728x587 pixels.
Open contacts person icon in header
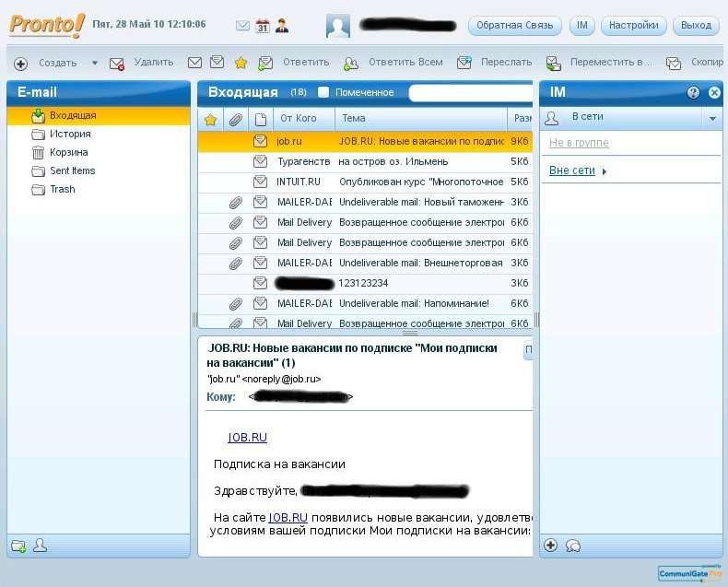coord(282,25)
